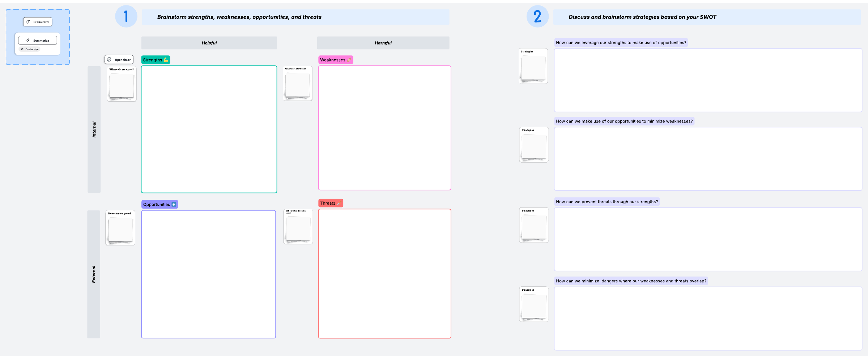Click the 'leverage our strengths' question label
Image resolution: width=868 pixels, height=359 pixels.
click(x=621, y=43)
